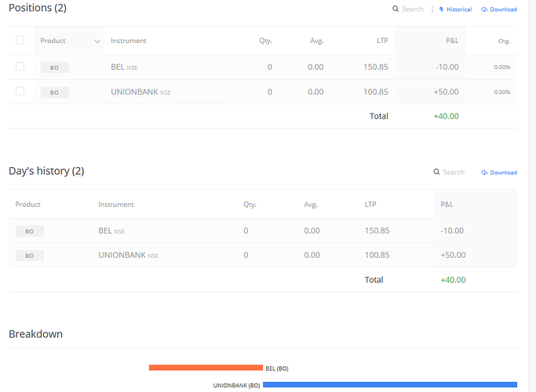Click the Historical pin icon
The width and height of the screenshot is (536, 392).
tap(441, 9)
